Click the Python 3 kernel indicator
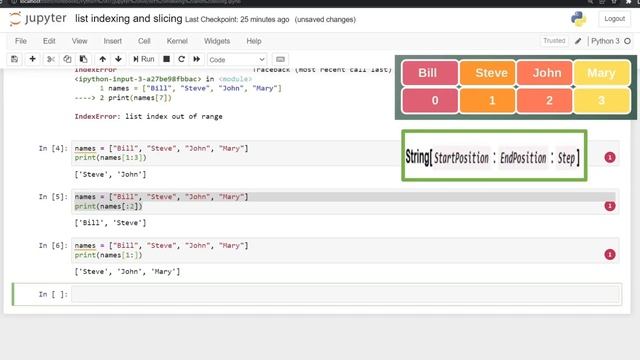The width and height of the screenshot is (640, 360). coord(605,41)
